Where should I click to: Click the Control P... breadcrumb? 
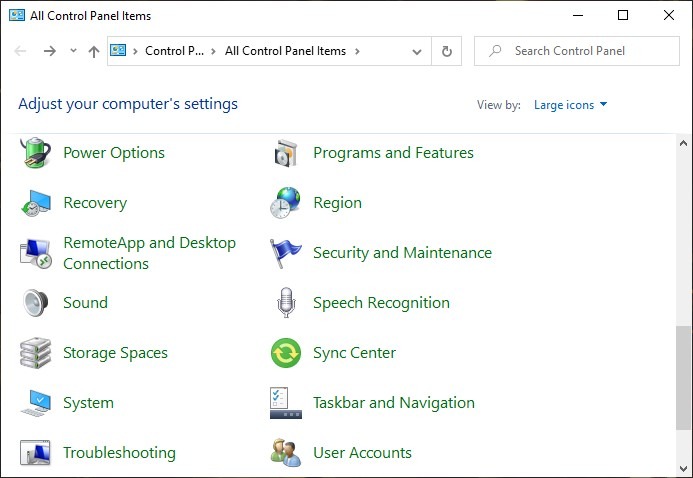point(174,51)
